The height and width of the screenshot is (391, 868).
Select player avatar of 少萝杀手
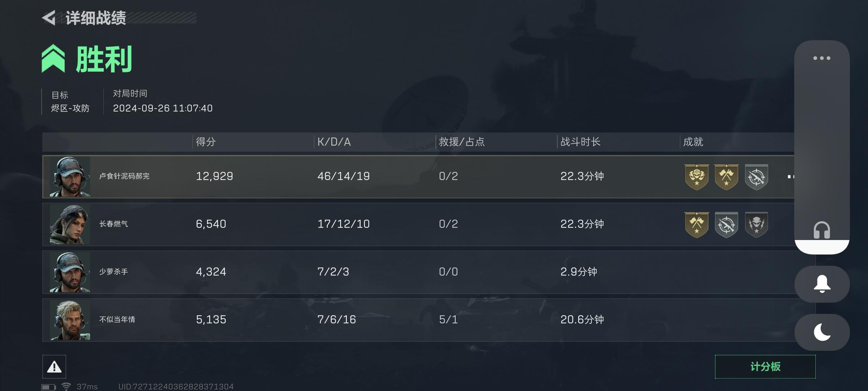70,272
